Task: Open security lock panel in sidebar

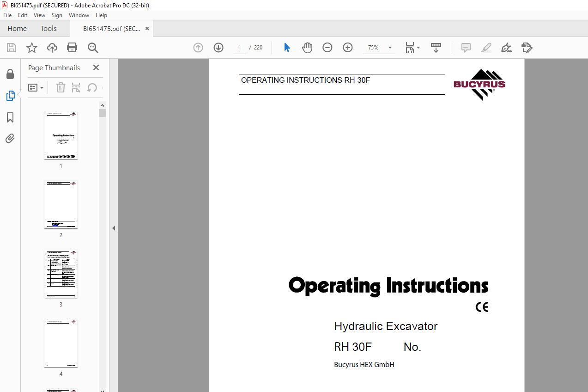Action: (10, 74)
